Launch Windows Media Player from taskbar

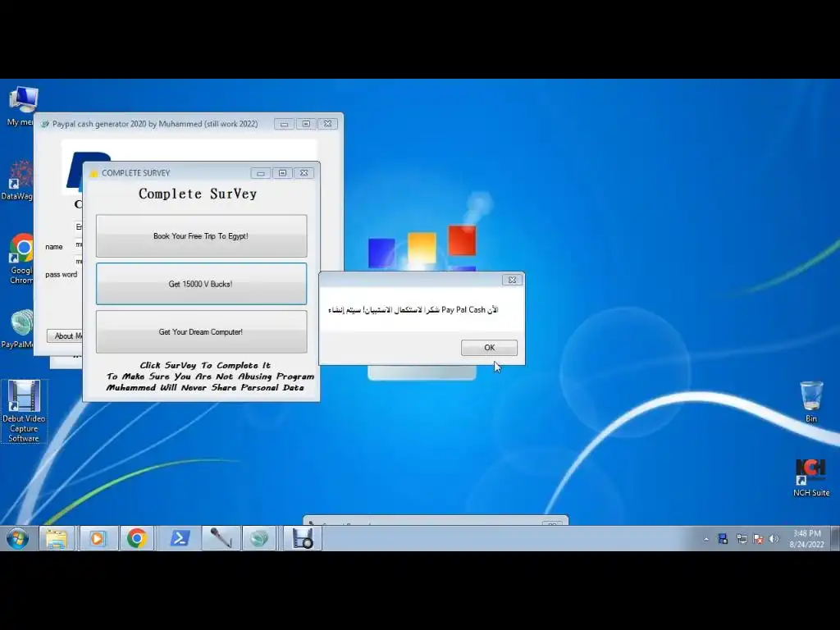[97, 538]
